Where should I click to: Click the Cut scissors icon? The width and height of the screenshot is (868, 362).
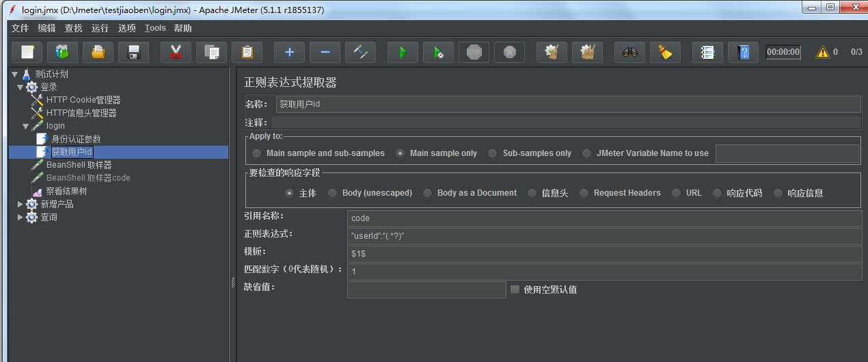coord(176,52)
